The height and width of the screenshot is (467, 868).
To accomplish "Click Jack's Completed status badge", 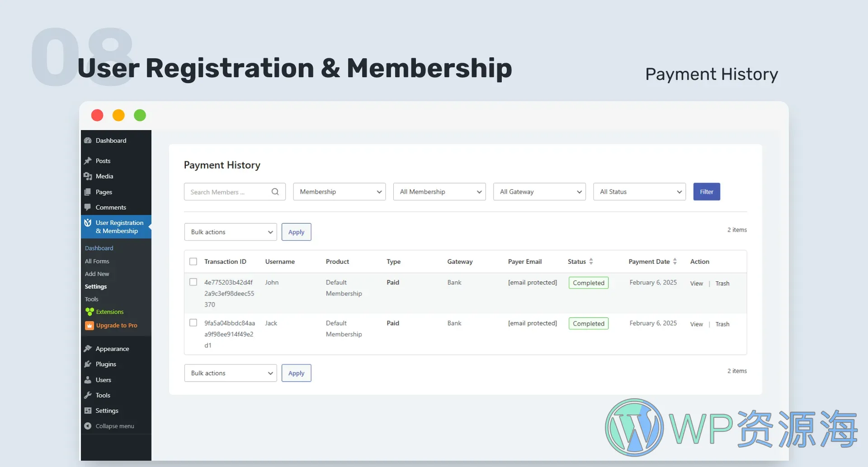I will [x=589, y=323].
